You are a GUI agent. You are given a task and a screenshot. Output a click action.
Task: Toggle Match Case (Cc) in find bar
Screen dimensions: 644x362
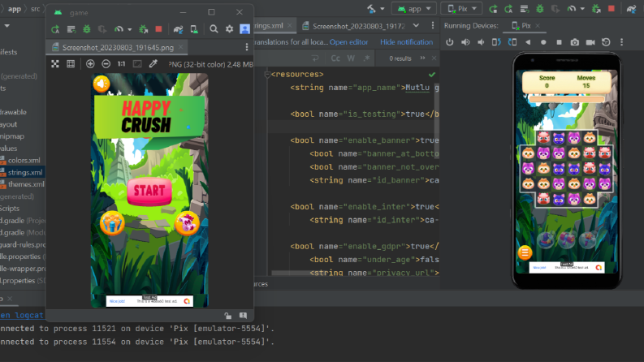click(335, 58)
